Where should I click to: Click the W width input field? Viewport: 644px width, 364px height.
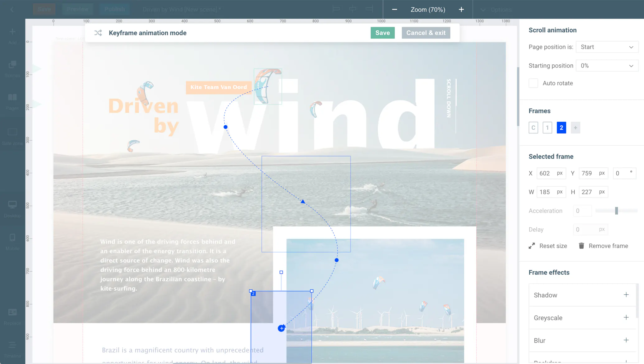tap(551, 192)
